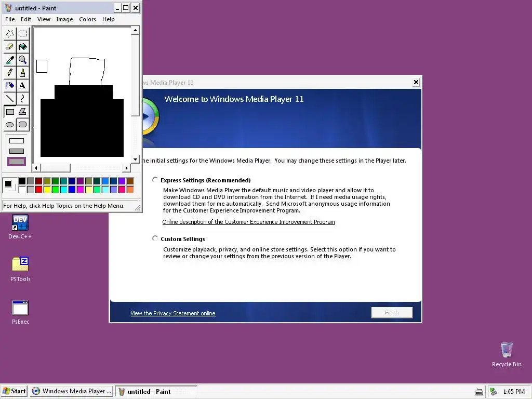The width and height of the screenshot is (532, 399).
Task: Pick the Fill With Color bucket tool
Action: coord(23,46)
